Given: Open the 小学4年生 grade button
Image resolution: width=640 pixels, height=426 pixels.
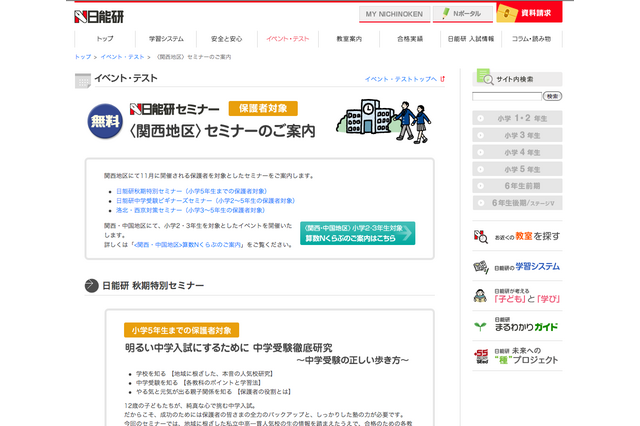Looking at the screenshot, I should coord(517,152).
